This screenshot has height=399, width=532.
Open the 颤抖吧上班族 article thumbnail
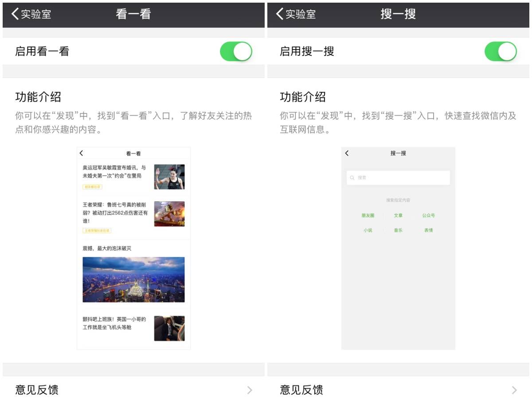(169, 329)
